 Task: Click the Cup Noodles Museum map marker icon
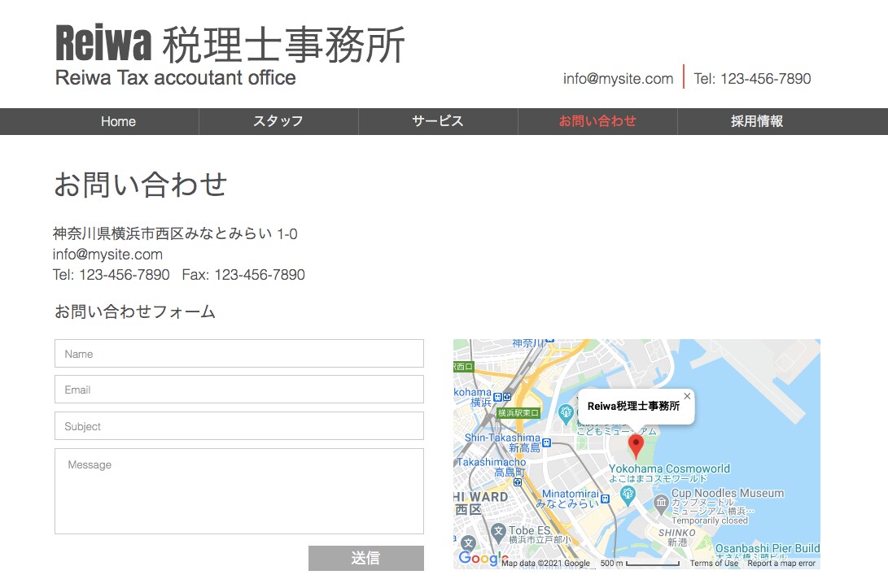(662, 503)
